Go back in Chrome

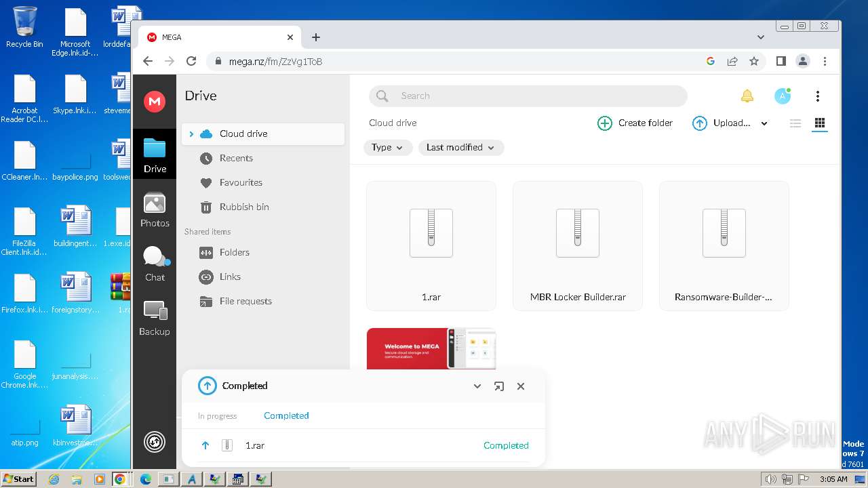coord(148,61)
